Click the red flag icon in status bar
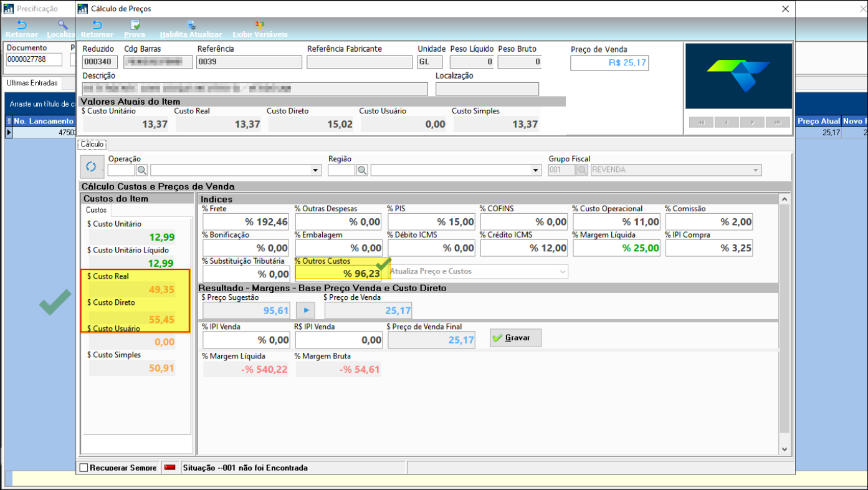Screen dimensions: 868x490 point(169,468)
